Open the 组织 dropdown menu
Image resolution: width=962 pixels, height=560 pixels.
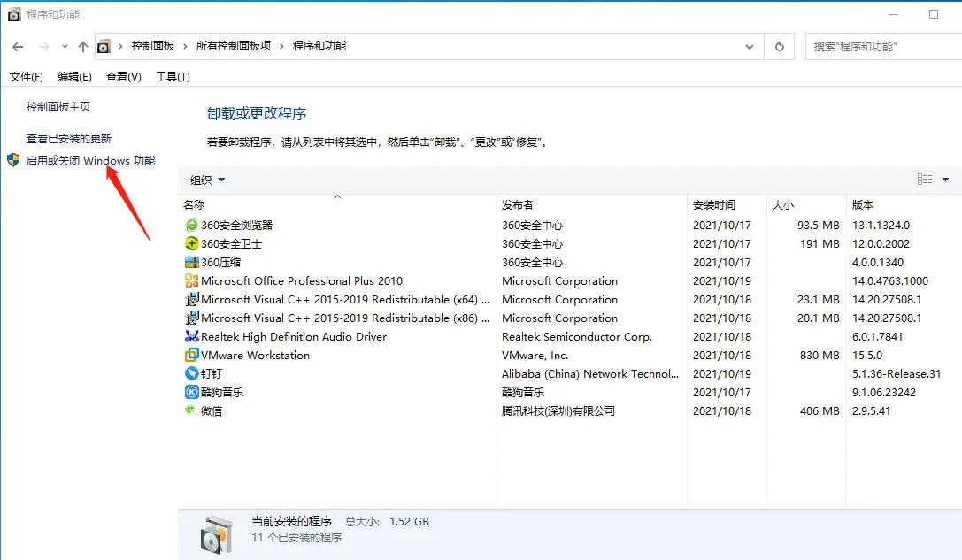point(208,180)
